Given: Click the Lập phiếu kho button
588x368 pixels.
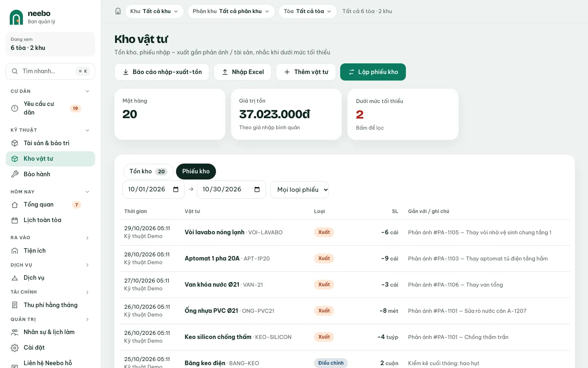Looking at the screenshot, I should pyautogui.click(x=373, y=72).
